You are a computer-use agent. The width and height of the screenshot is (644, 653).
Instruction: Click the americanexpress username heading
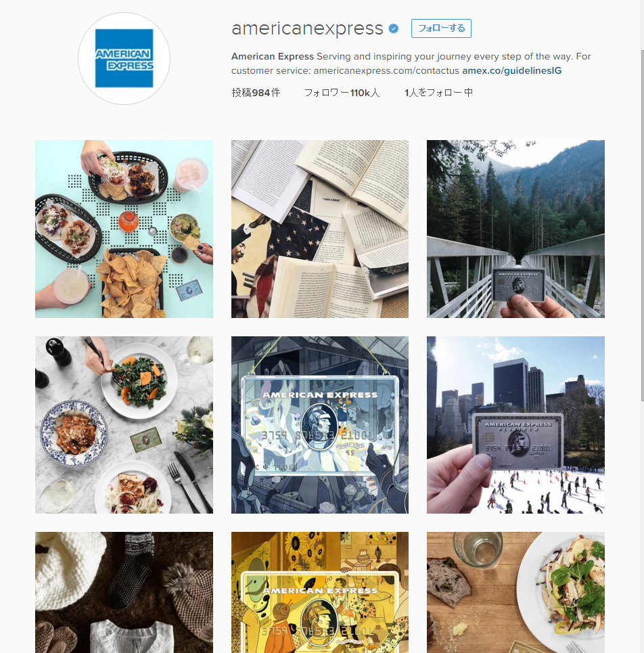click(307, 28)
